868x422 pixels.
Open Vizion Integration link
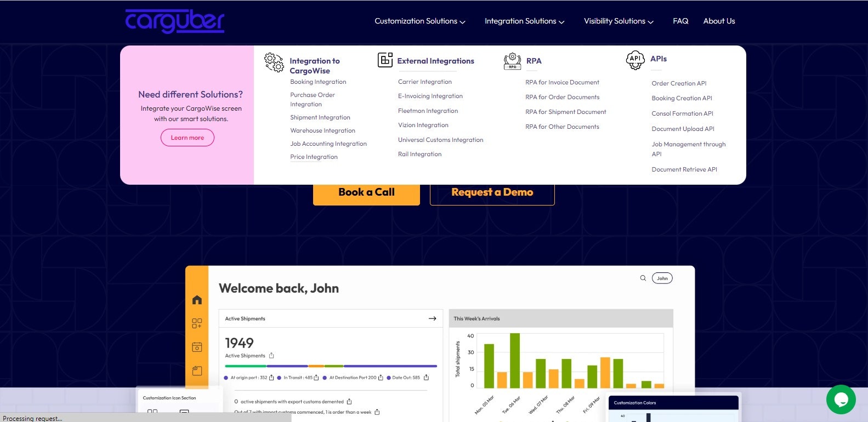point(423,125)
